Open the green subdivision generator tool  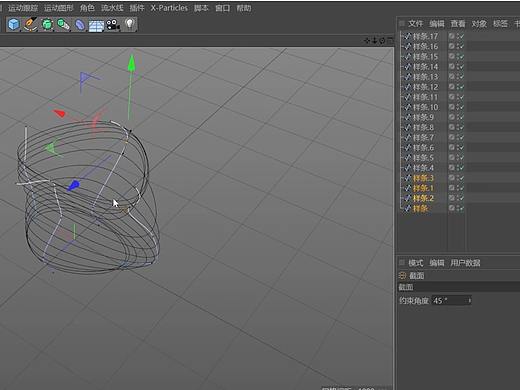click(x=47, y=24)
